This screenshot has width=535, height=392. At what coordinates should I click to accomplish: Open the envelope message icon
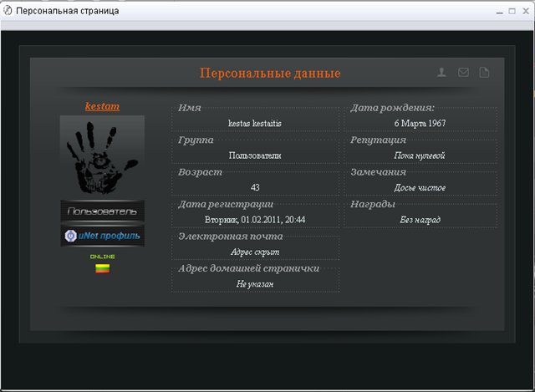coord(463,72)
